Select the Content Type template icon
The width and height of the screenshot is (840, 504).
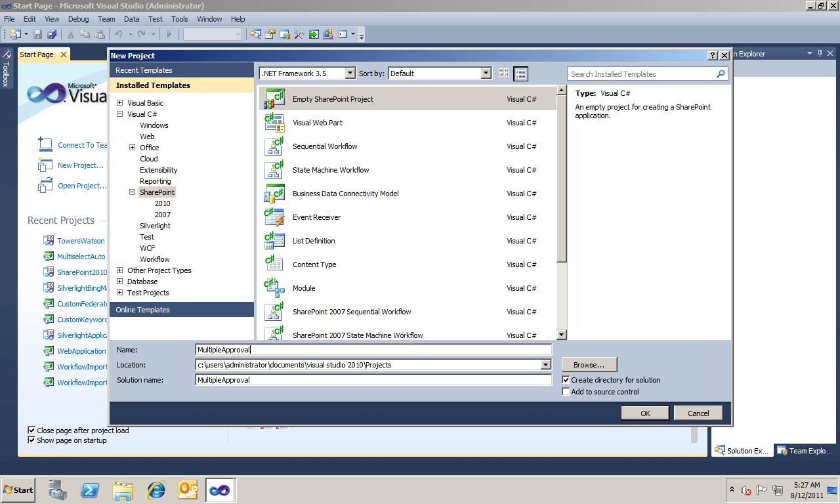274,264
